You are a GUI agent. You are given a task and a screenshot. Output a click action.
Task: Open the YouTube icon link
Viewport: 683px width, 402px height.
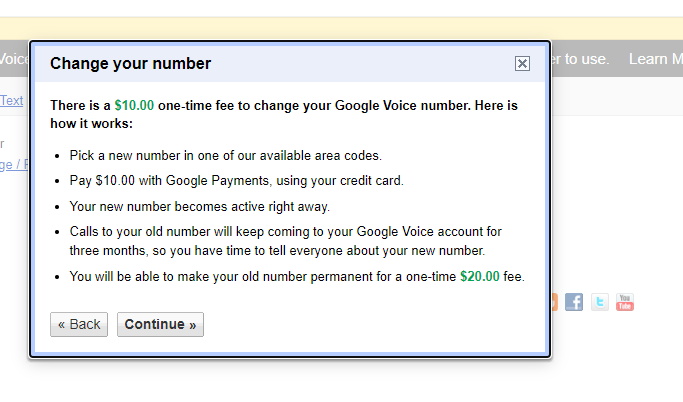click(625, 302)
